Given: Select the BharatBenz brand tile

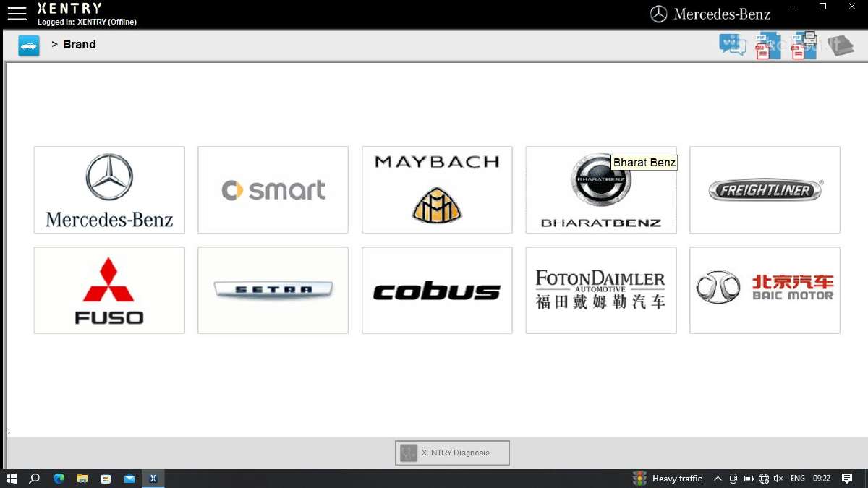Looking at the screenshot, I should 601,190.
